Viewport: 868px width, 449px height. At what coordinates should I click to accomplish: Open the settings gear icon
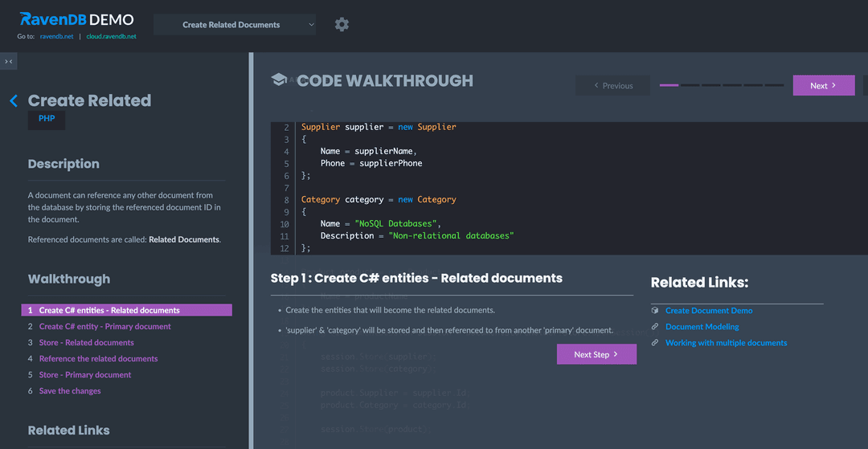coord(342,24)
